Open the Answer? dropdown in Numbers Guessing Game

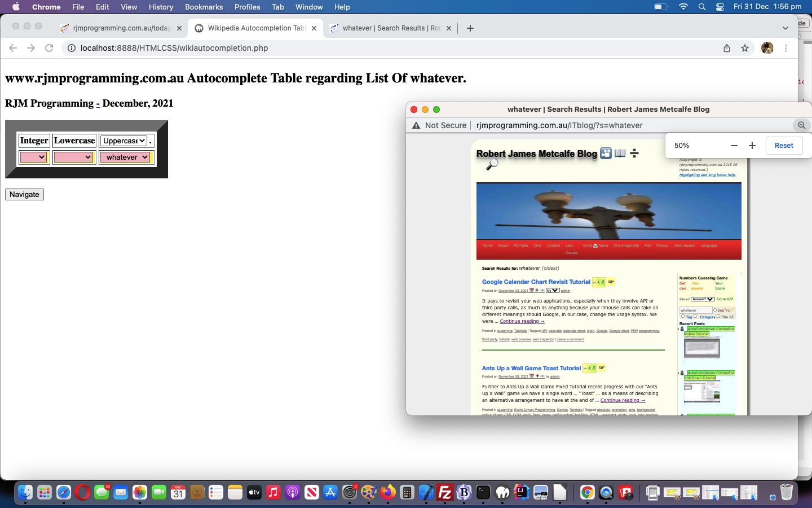[x=703, y=299]
